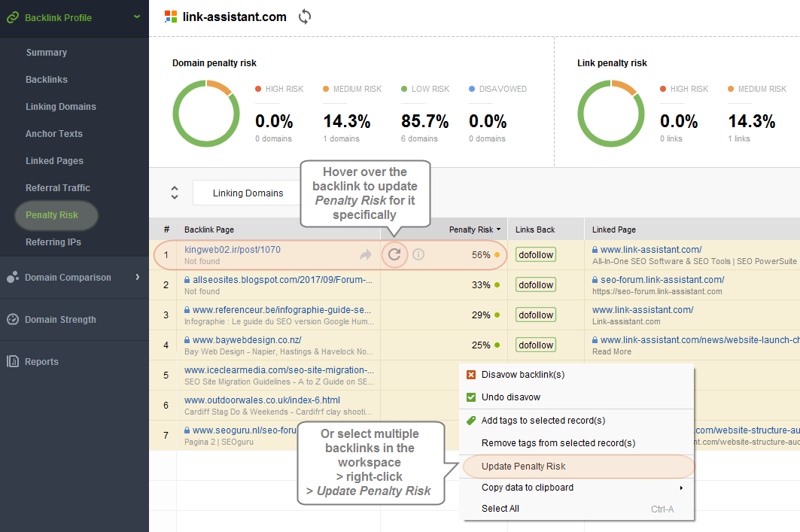Open the Summary section
Image resolution: width=800 pixels, height=532 pixels.
tap(47, 53)
